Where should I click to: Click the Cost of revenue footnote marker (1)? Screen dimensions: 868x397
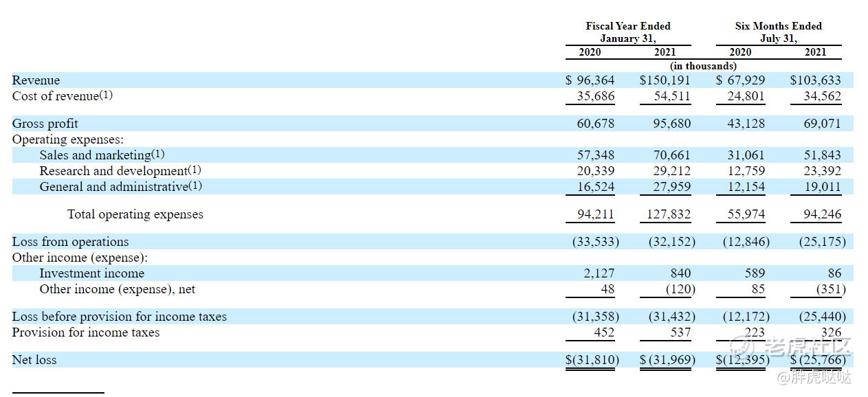[106, 95]
